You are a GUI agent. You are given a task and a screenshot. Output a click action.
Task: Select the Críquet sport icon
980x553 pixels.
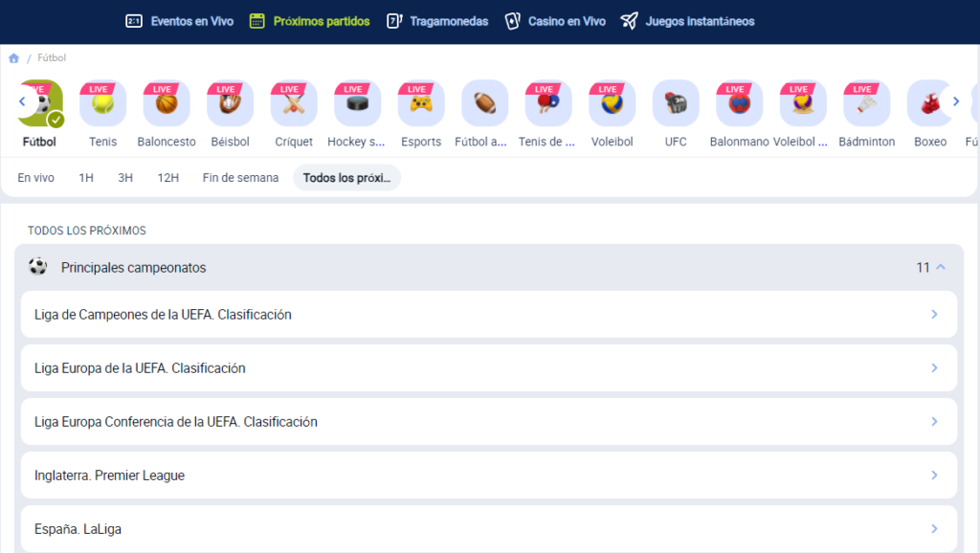click(x=294, y=103)
